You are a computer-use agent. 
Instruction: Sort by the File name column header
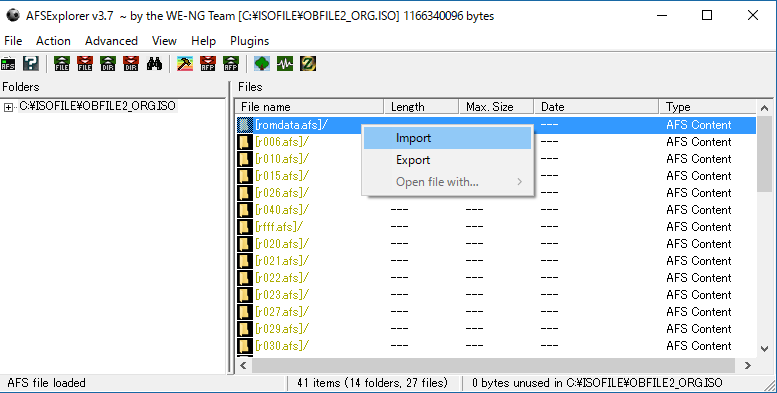310,107
